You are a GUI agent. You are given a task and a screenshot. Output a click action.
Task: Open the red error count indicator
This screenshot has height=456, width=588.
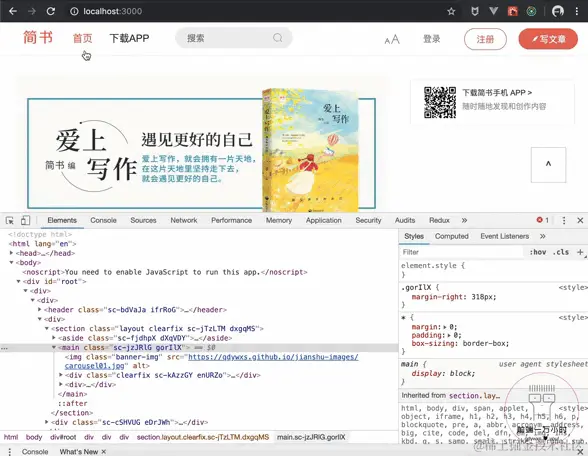point(542,220)
